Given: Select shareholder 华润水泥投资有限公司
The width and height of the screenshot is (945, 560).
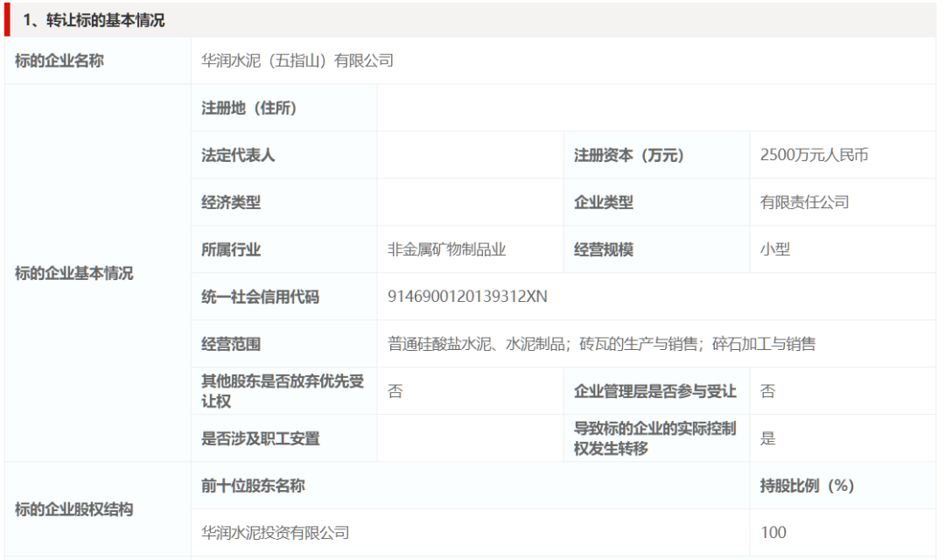Looking at the screenshot, I should pos(276,533).
